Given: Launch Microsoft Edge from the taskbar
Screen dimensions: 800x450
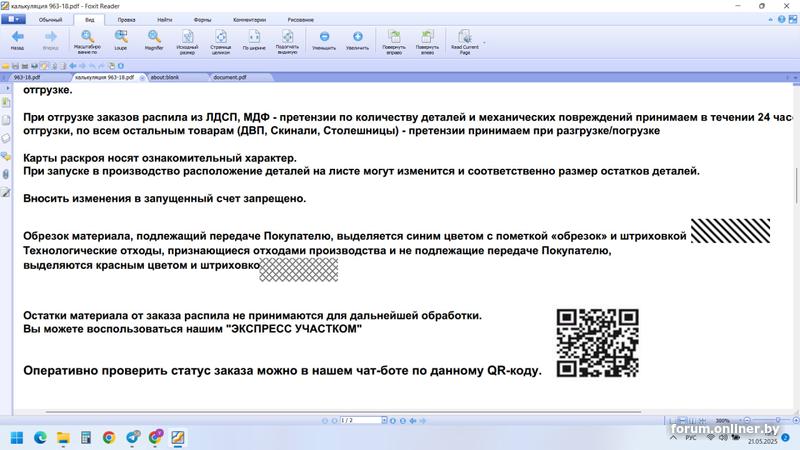Looking at the screenshot, I should click(x=40, y=438).
